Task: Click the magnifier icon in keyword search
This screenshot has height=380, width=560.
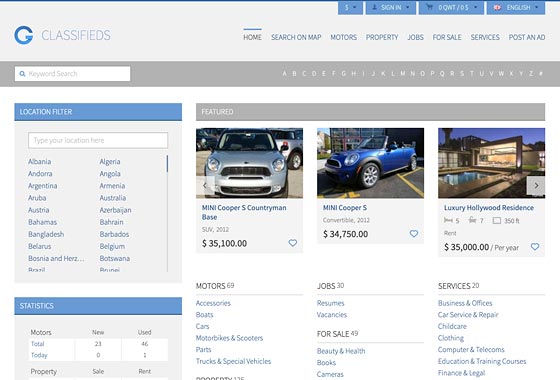Action: pos(22,74)
